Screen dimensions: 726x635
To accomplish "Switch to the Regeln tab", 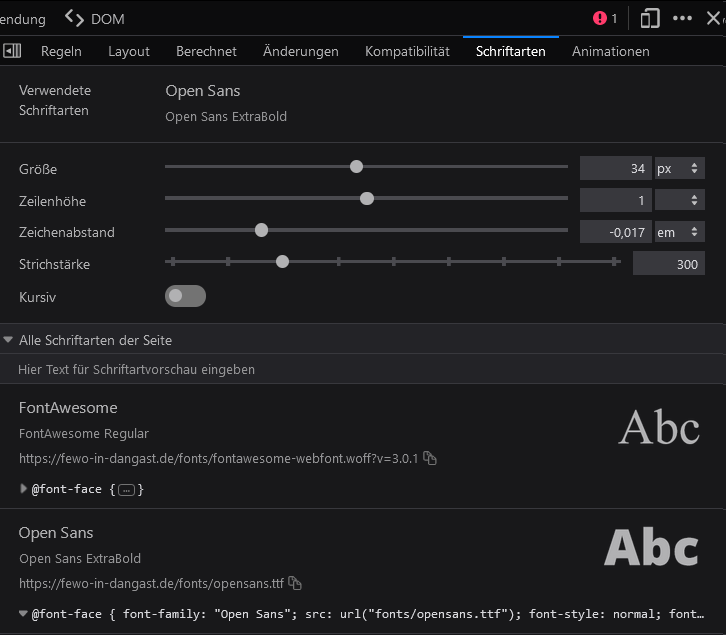I will click(61, 51).
